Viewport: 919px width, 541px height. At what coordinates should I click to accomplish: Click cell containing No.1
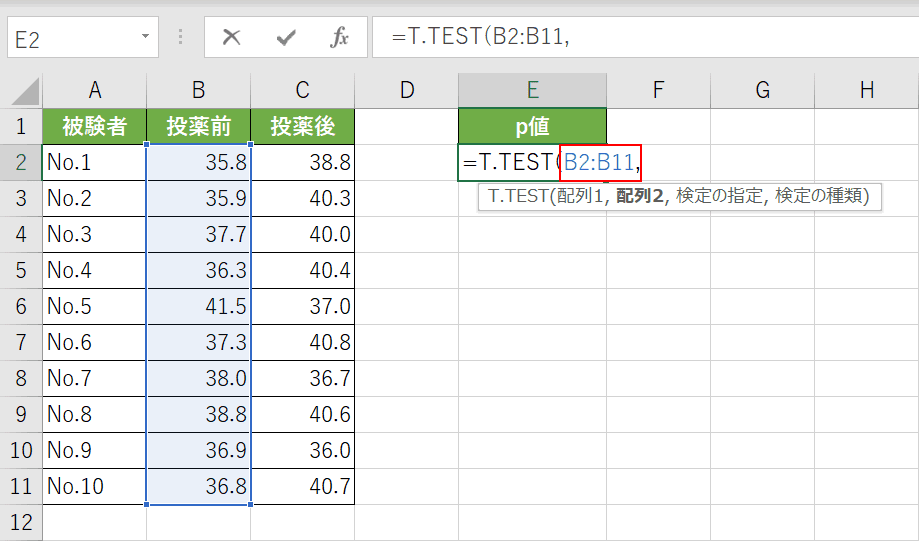click(x=94, y=162)
